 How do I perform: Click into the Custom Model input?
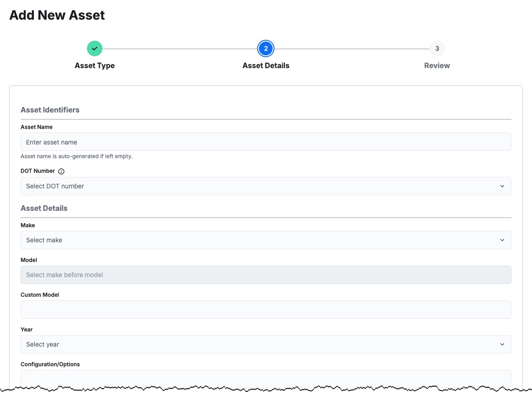pyautogui.click(x=266, y=310)
